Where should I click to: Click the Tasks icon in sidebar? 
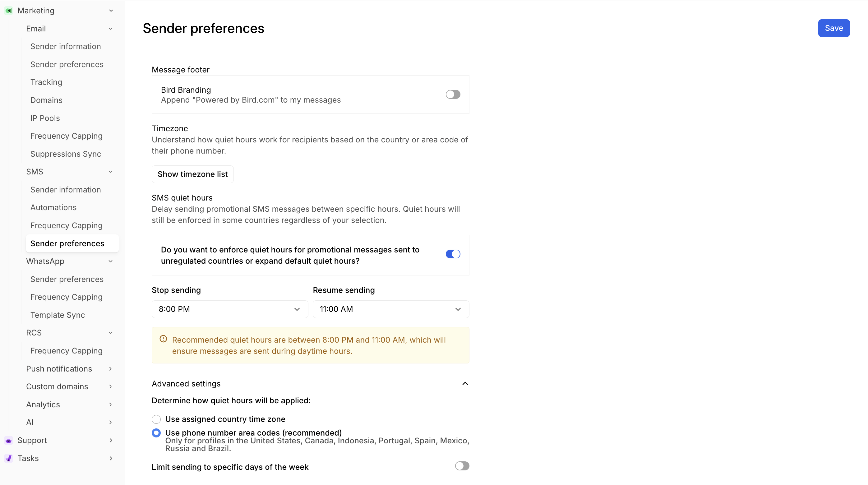[9, 458]
